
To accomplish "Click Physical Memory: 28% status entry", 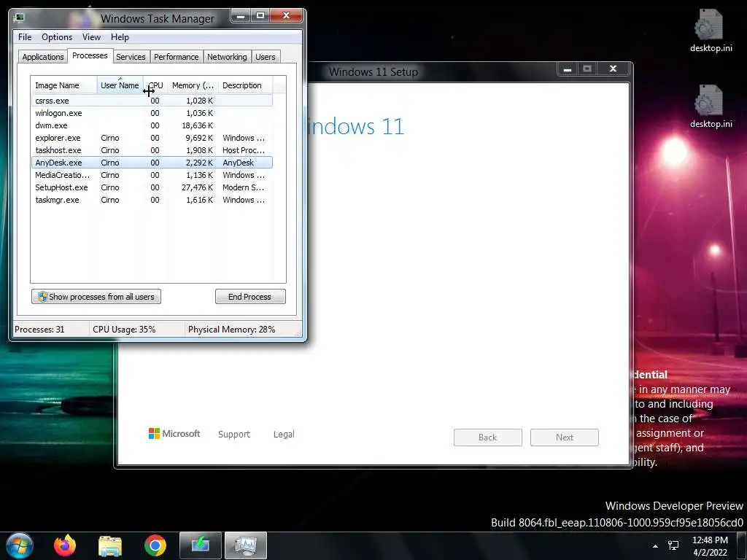I will (231, 329).
